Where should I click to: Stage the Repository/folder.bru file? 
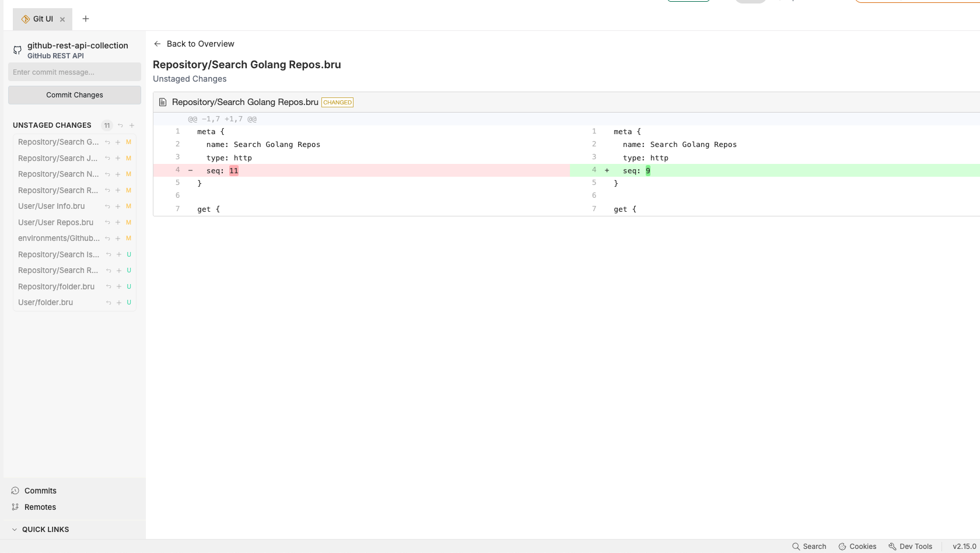119,286
